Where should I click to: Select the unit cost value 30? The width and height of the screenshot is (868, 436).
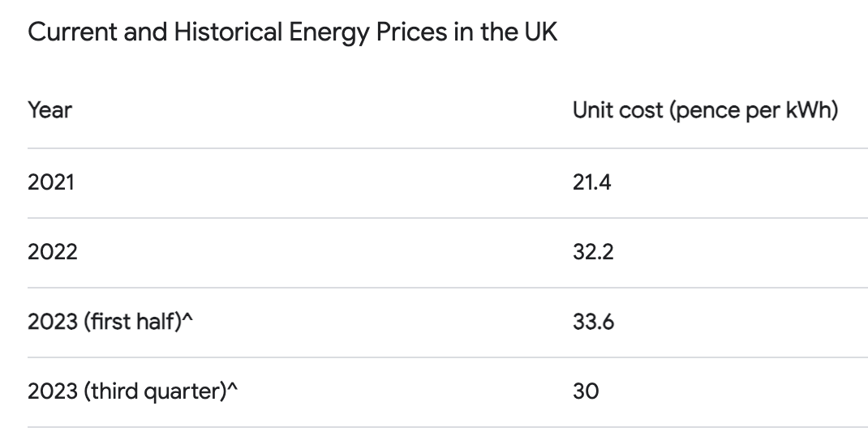[586, 391]
